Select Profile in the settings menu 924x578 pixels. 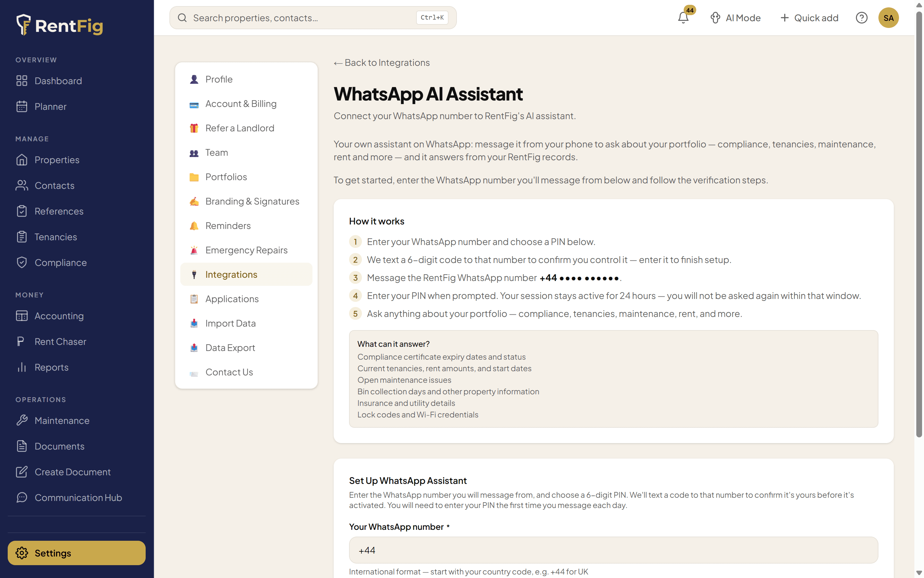click(x=246, y=79)
